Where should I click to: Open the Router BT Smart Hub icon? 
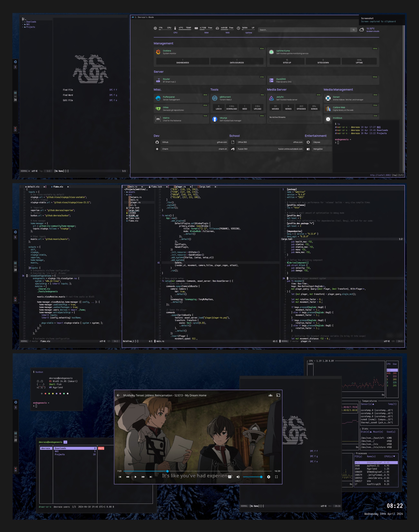pos(158,80)
